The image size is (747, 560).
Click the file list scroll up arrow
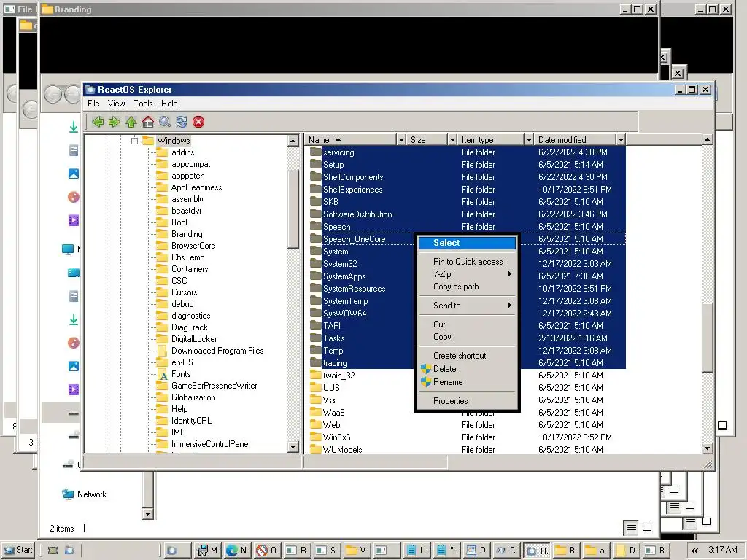coord(707,139)
